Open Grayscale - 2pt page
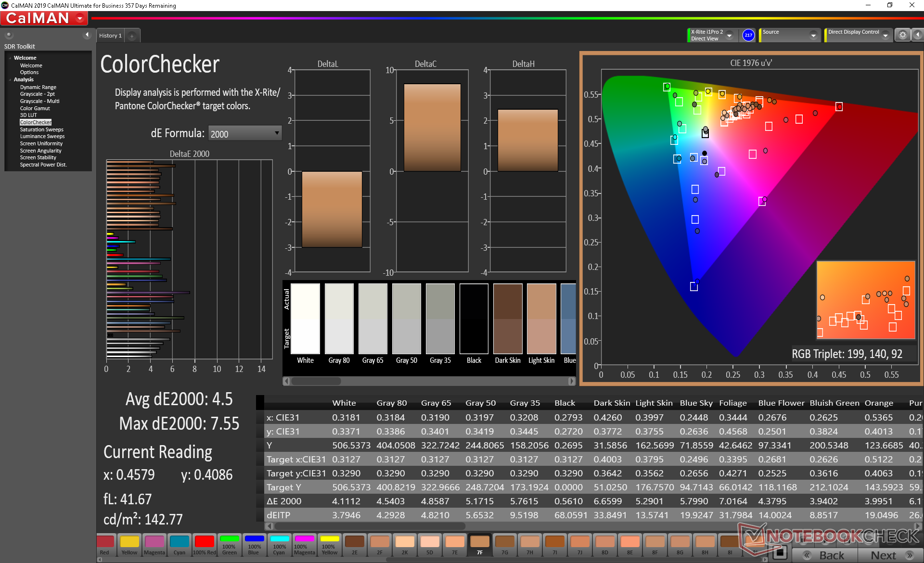 (37, 94)
